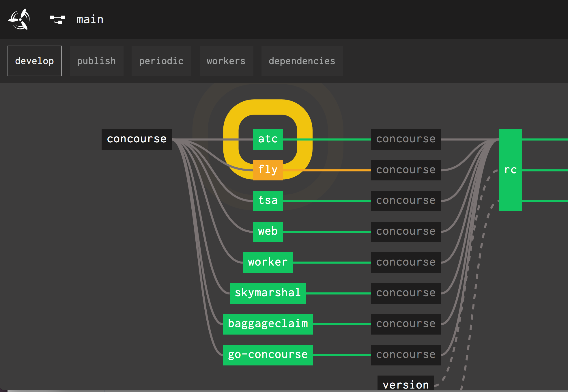Image resolution: width=568 pixels, height=392 pixels.
Task: Show the dependencies group
Action: [x=302, y=61]
